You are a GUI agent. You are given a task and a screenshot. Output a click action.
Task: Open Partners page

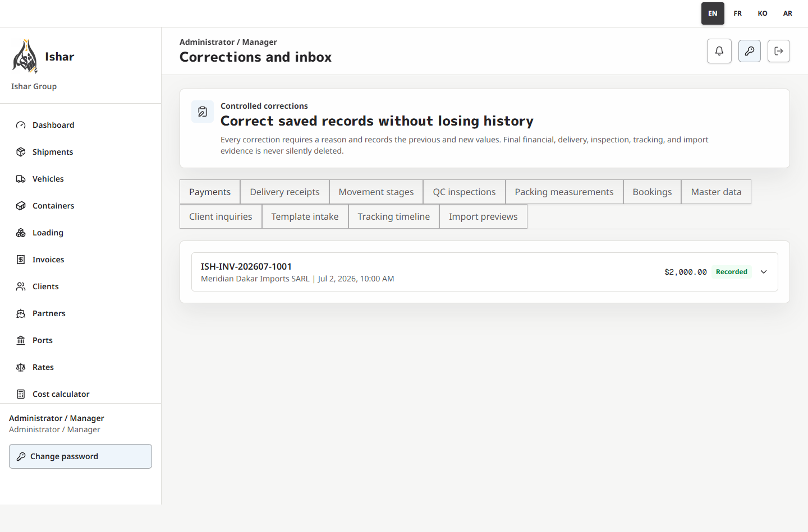click(x=80, y=313)
